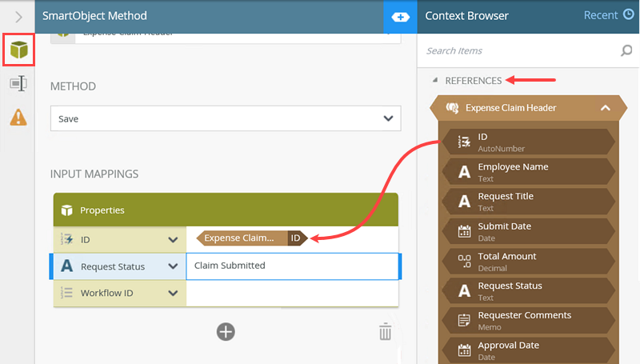Open the Properties text-field tab icon
The width and height of the screenshot is (640, 364).
click(18, 84)
